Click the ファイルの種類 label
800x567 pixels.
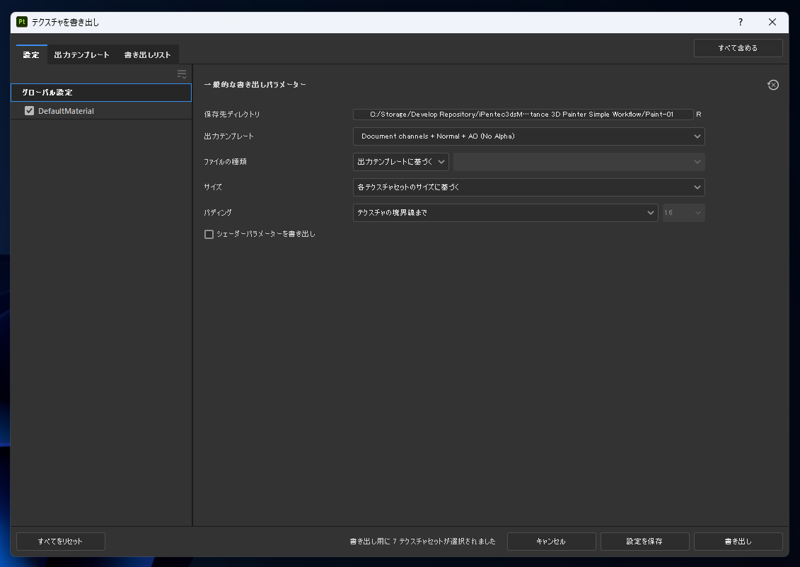(225, 162)
